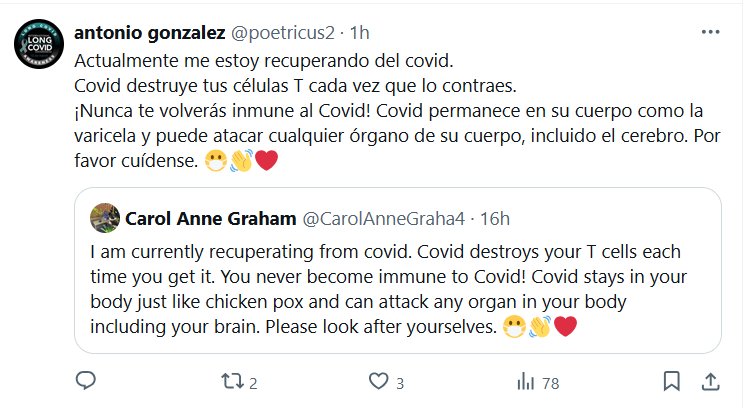Click the likes count number 3
744x408 pixels.
pyautogui.click(x=400, y=382)
